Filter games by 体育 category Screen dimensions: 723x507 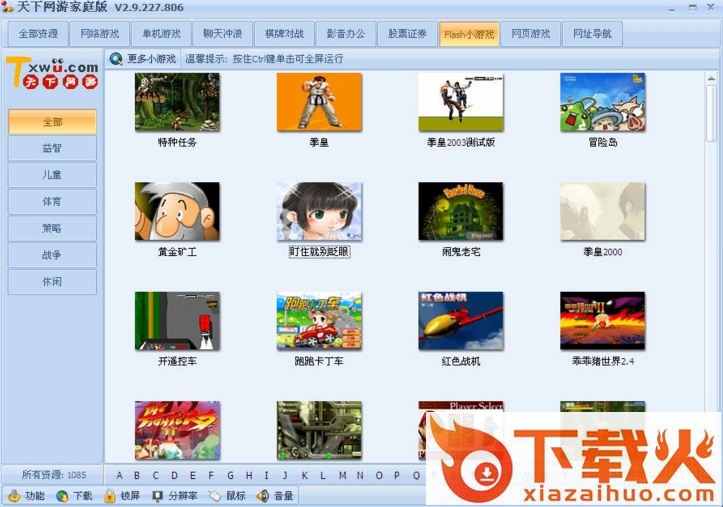click(x=52, y=201)
